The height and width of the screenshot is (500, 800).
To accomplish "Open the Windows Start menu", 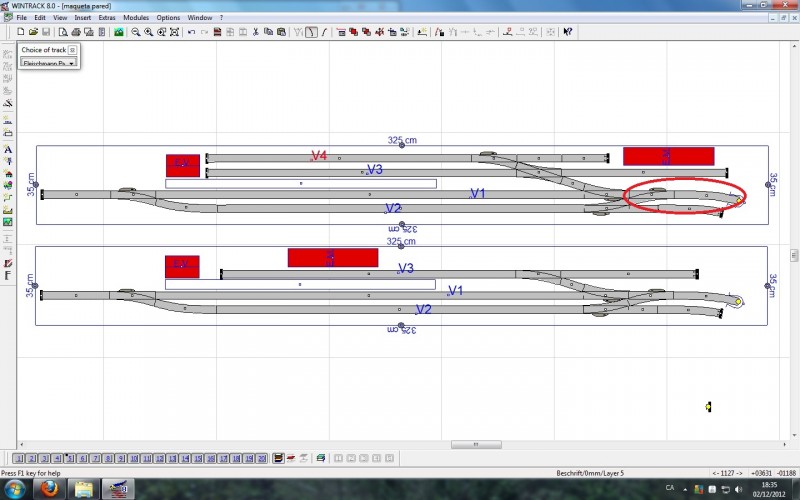I will pos(15,489).
